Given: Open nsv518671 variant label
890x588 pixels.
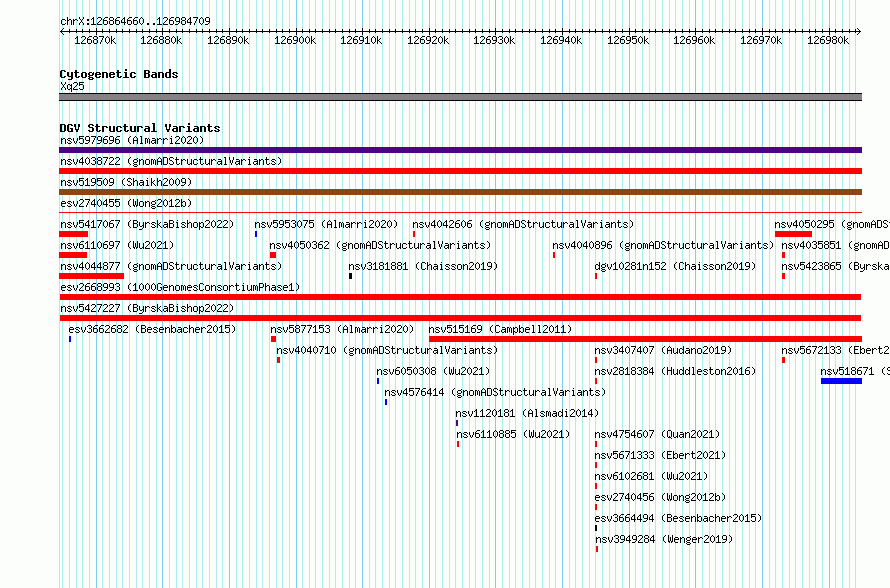Looking at the screenshot, I should tap(855, 371).
